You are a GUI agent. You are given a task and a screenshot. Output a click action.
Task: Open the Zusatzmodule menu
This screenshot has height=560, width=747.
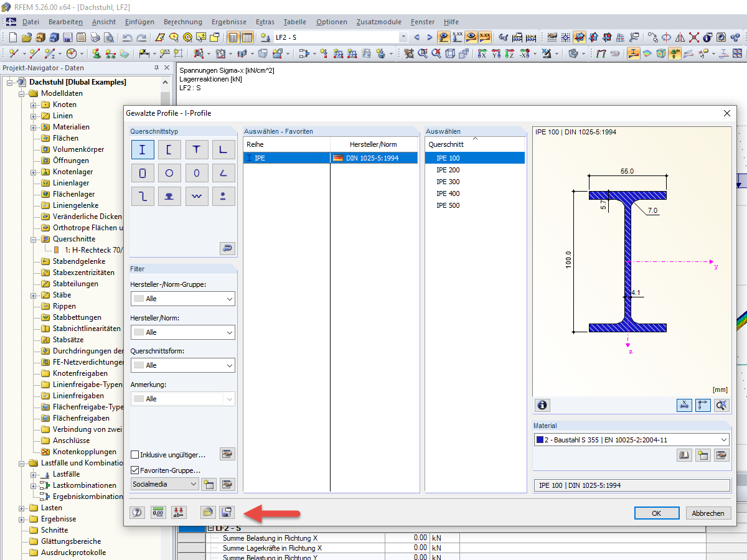pyautogui.click(x=380, y=22)
